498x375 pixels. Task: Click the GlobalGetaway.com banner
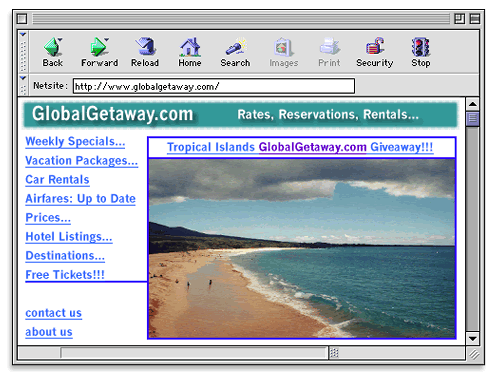click(x=240, y=115)
